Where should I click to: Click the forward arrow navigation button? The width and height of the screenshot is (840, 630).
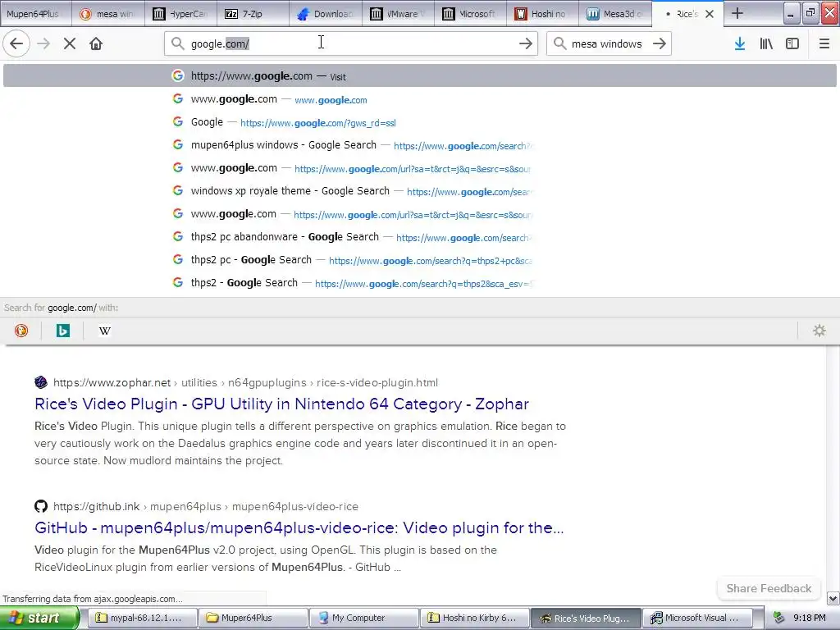pos(43,44)
